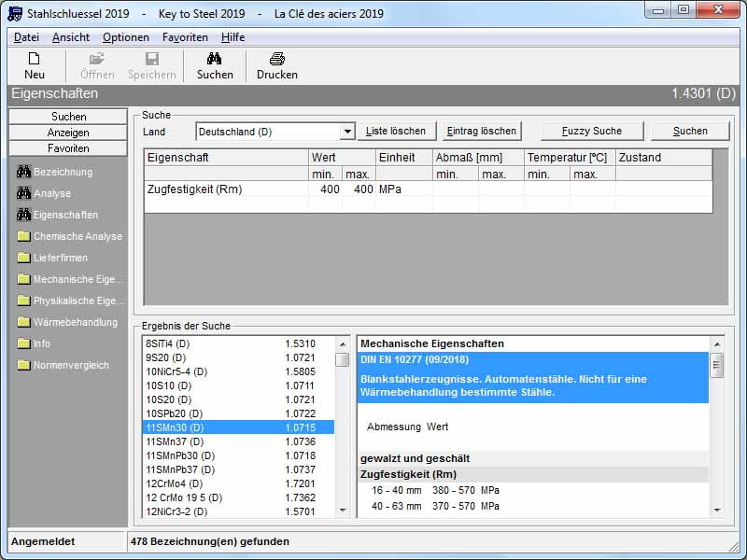Open the Wärmebehandlung folder
This screenshot has width=747, height=560.
(x=67, y=322)
